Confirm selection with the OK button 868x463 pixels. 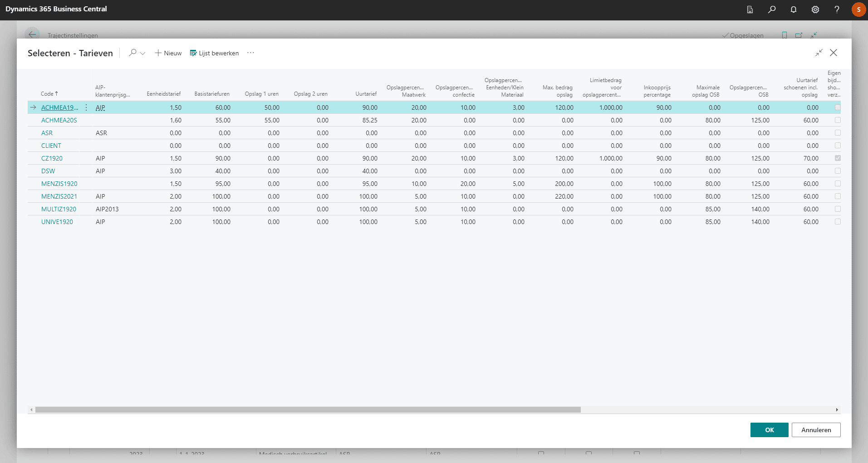coord(769,430)
